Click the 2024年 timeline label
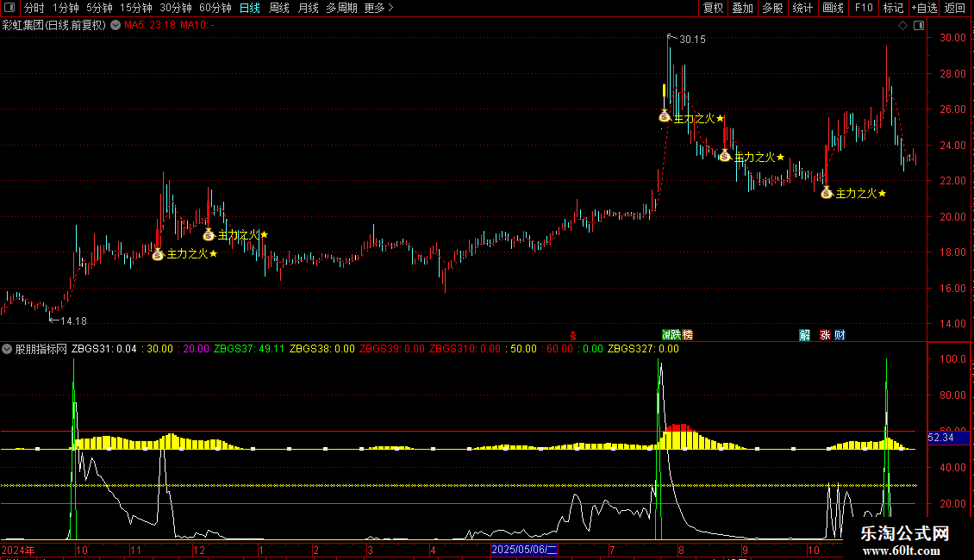Screen dimensions: 974x560 click(18, 550)
